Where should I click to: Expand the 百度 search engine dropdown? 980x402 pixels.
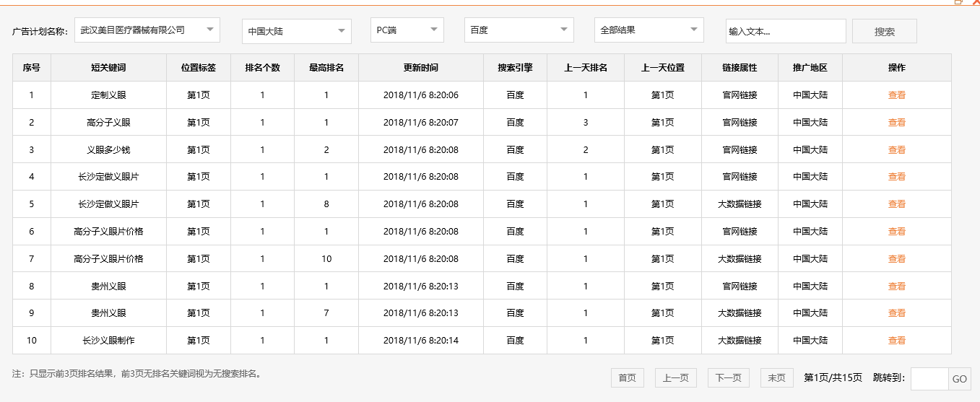519,30
